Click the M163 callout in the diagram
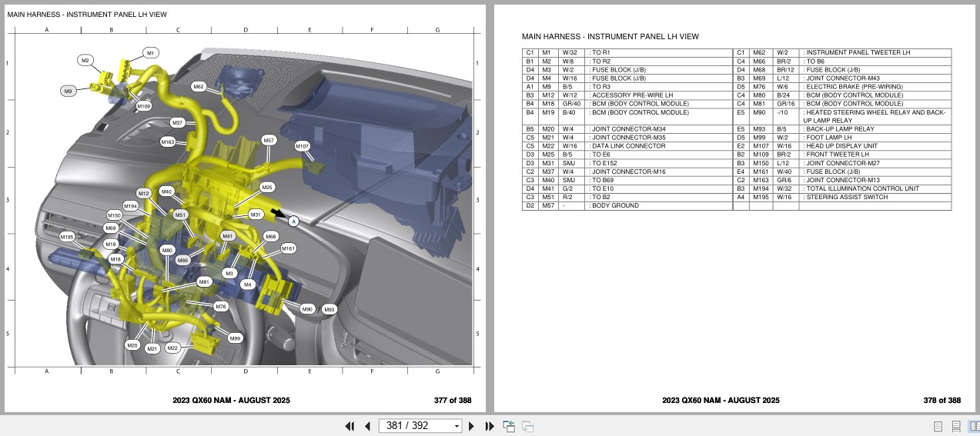 click(168, 142)
